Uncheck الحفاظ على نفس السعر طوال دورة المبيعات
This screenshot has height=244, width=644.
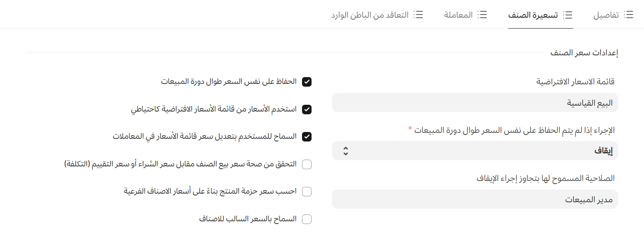click(307, 82)
